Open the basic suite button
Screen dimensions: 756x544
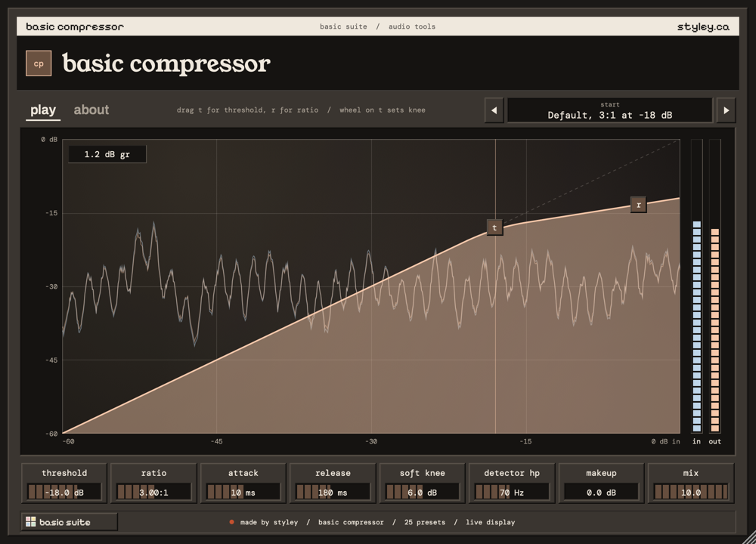click(x=69, y=522)
